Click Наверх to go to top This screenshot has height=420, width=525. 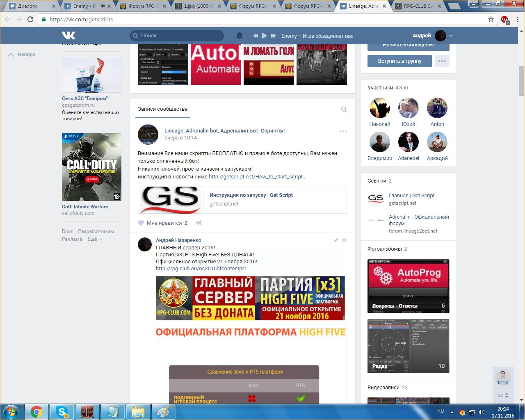pos(22,55)
